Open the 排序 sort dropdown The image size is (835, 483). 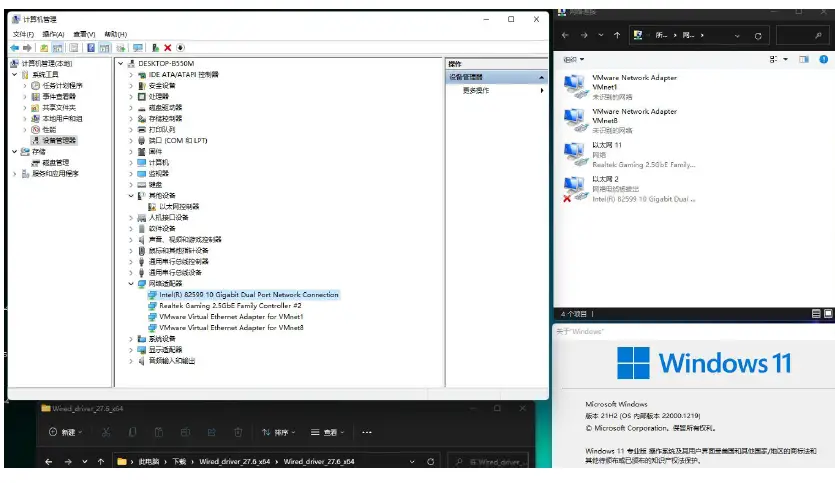click(x=279, y=432)
